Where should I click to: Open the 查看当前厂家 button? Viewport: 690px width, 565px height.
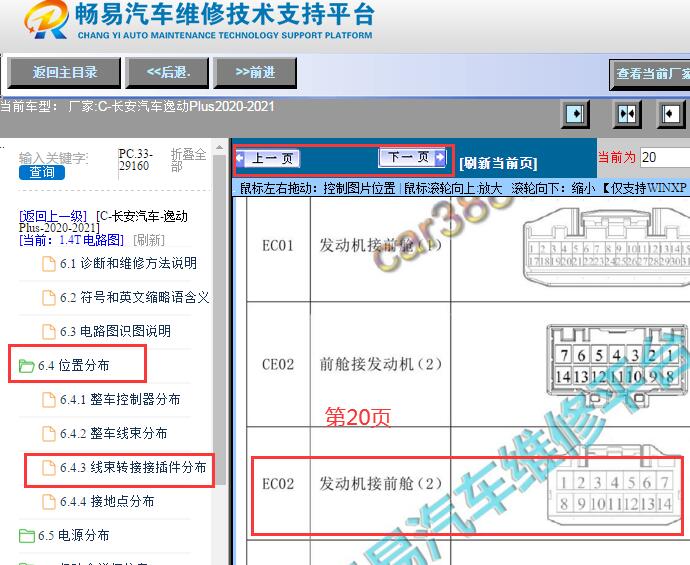(650, 75)
